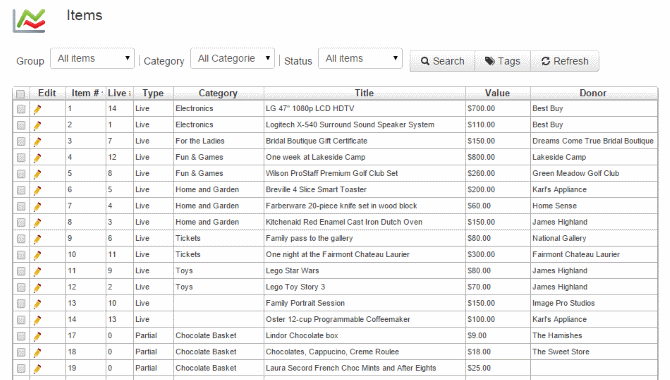
Task: Click the Edit column header
Action: (47, 93)
